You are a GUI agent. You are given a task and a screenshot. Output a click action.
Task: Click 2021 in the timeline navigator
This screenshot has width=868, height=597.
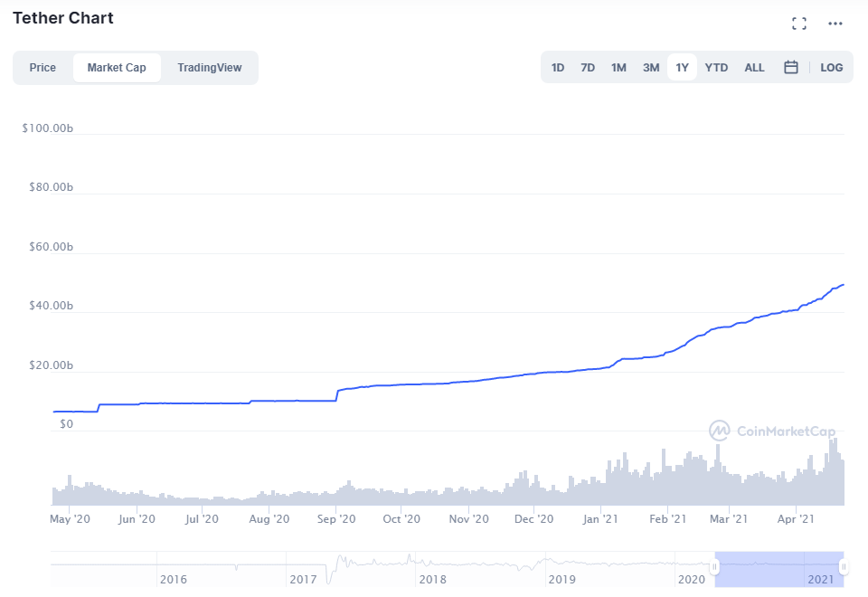pyautogui.click(x=821, y=579)
